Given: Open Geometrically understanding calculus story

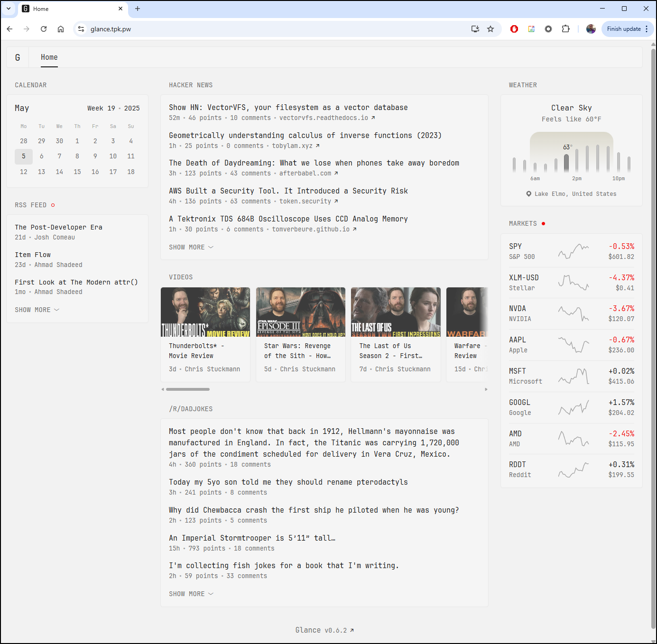Looking at the screenshot, I should coord(305,136).
